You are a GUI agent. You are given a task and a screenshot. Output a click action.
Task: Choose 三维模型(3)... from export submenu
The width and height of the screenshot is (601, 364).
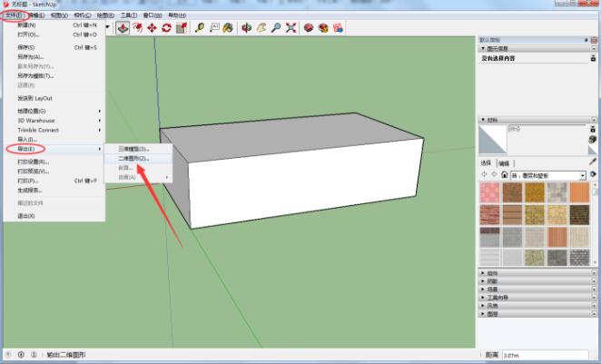(x=133, y=148)
